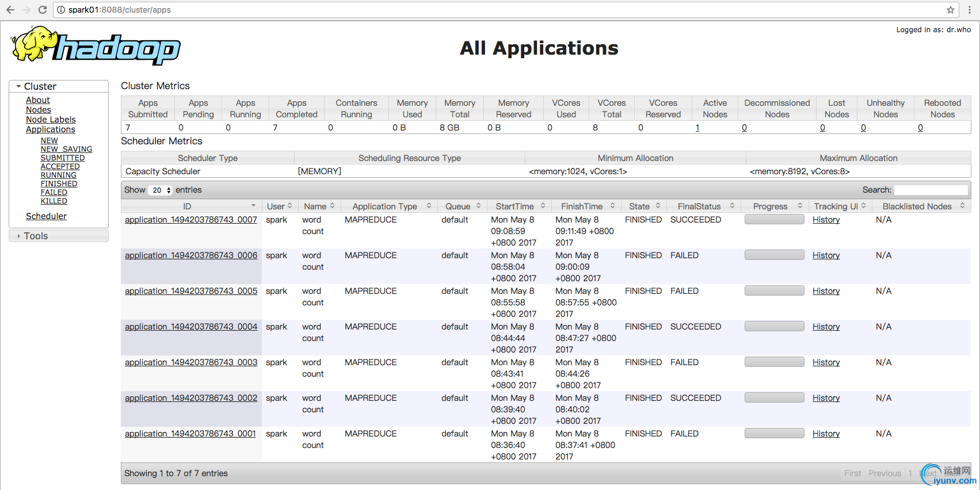The height and width of the screenshot is (490, 980).
Task: Click progress bar of application 0006
Action: coord(774,255)
